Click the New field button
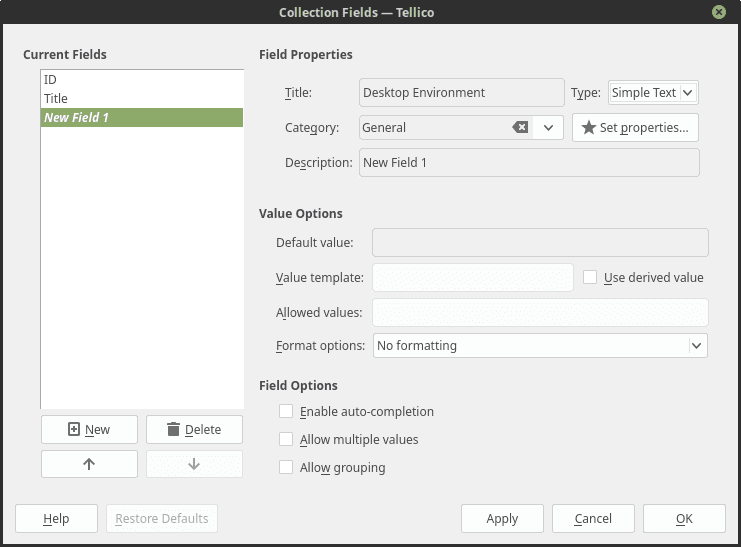Viewport: 741px width, 547px height. [89, 429]
